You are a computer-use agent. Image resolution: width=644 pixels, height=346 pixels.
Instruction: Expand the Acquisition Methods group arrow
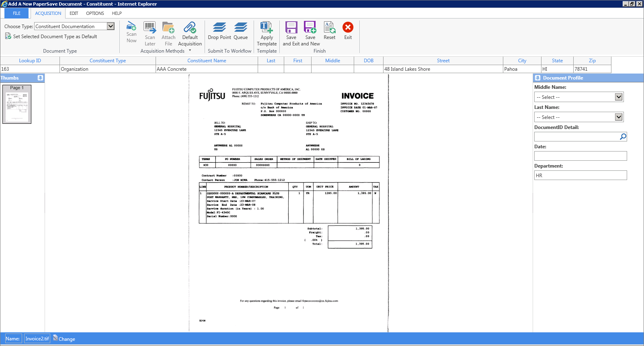190,51
